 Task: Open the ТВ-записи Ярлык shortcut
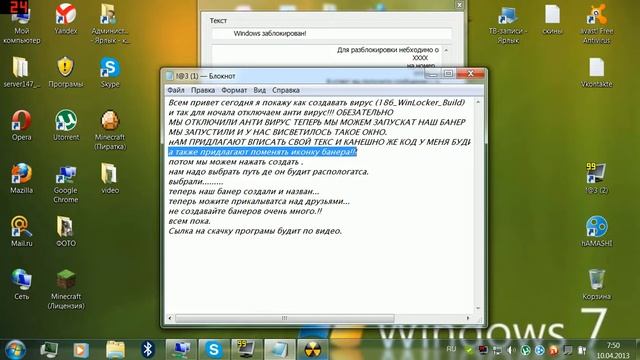point(508,24)
